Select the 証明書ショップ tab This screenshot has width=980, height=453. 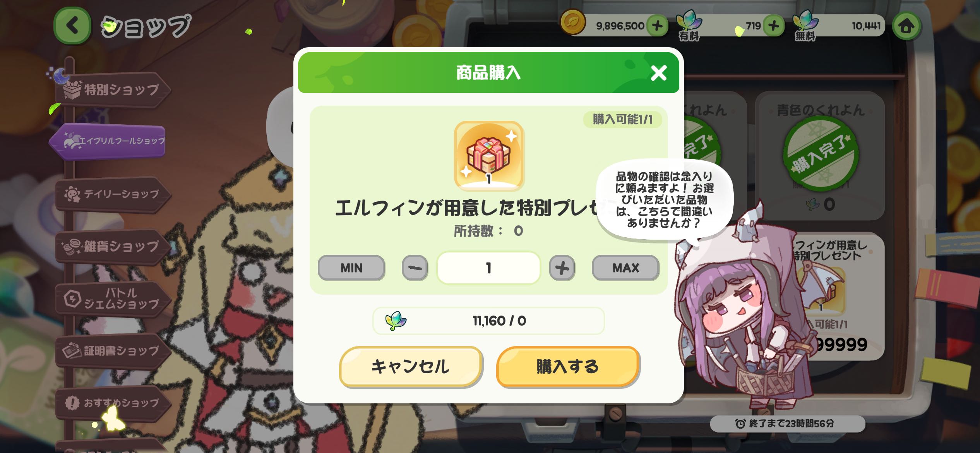point(113,351)
